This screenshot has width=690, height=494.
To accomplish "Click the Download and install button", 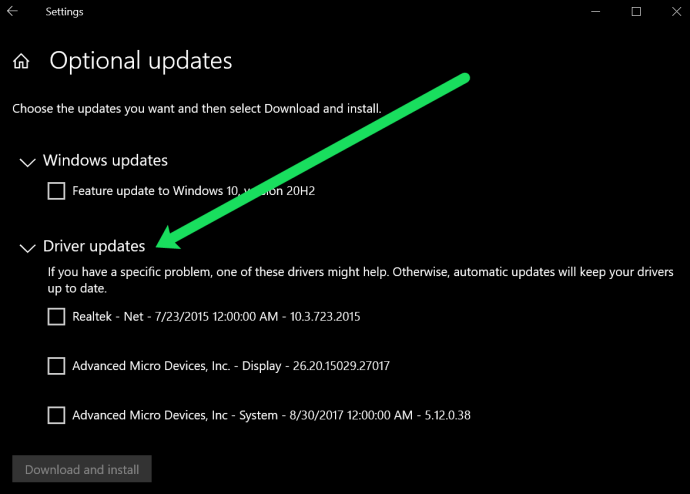I will point(82,469).
